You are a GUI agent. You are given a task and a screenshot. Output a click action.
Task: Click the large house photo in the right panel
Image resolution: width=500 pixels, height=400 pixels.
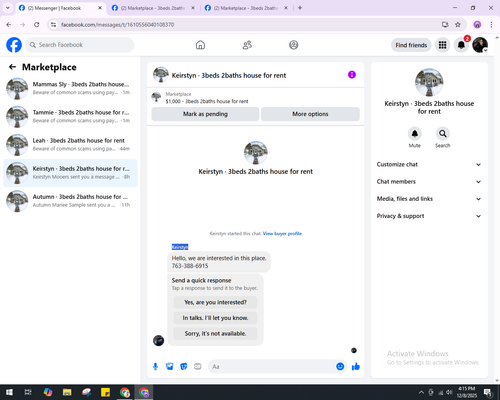click(429, 82)
